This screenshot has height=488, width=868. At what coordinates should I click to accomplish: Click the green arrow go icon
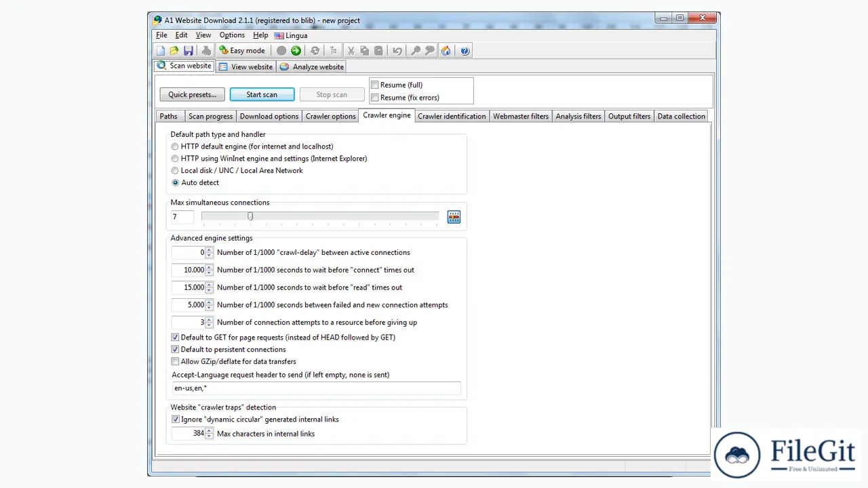296,51
